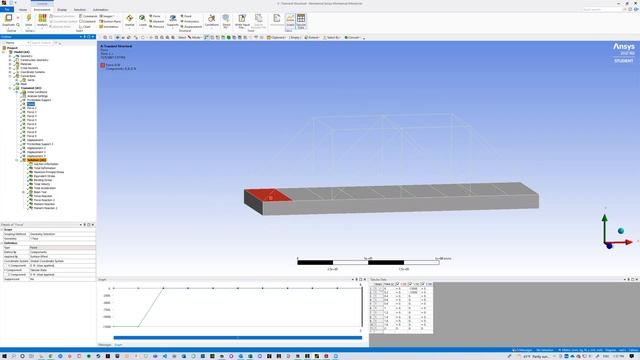
Task: Insert a Force load from the ribbon
Action: pyautogui.click(x=155, y=16)
